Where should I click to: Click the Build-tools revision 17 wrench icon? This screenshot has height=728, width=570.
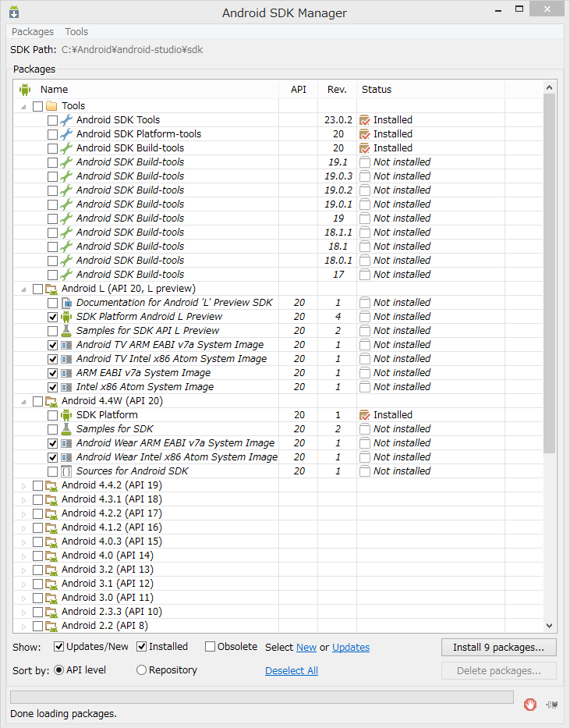pyautogui.click(x=66, y=275)
